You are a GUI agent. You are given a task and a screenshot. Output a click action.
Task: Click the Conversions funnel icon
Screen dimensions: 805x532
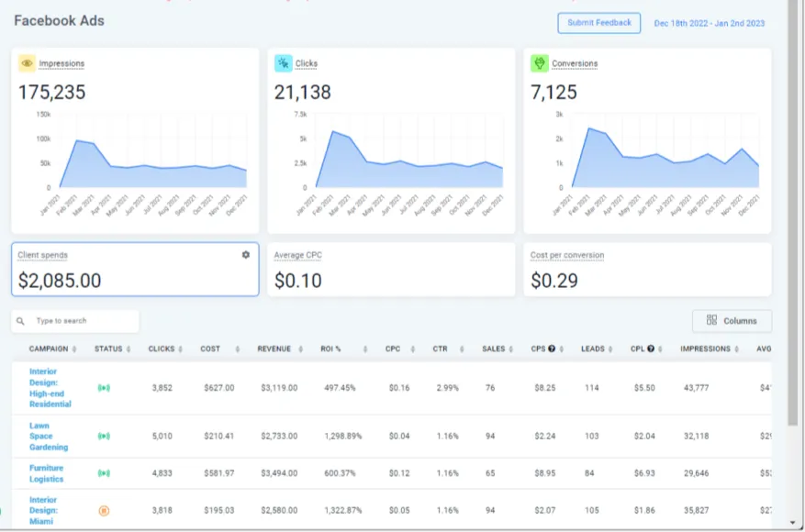539,63
